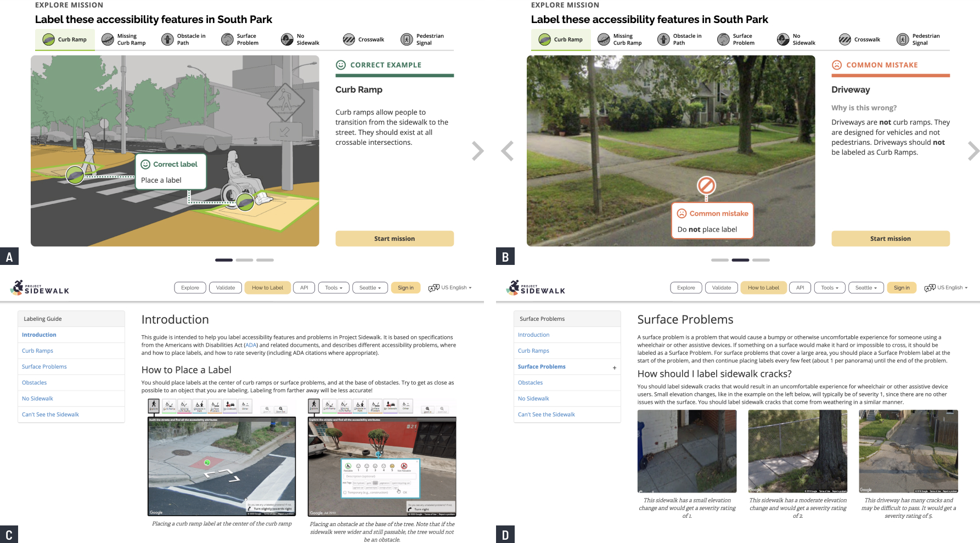This screenshot has width=980, height=543.
Task: Click the curb ramp label marker beside the wheelchair user
Action: [245, 202]
